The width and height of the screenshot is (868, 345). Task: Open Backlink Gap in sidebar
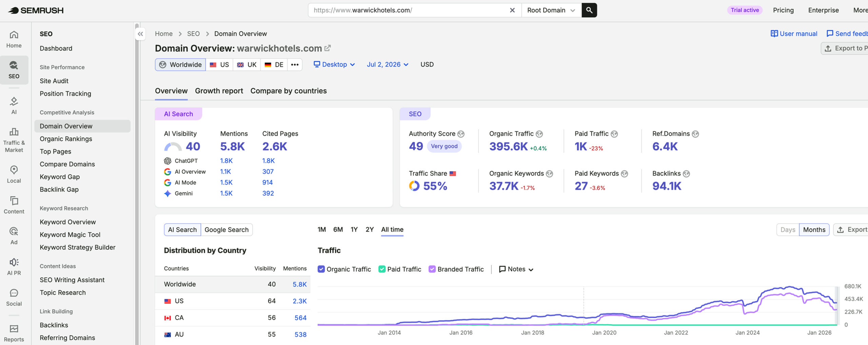(59, 189)
